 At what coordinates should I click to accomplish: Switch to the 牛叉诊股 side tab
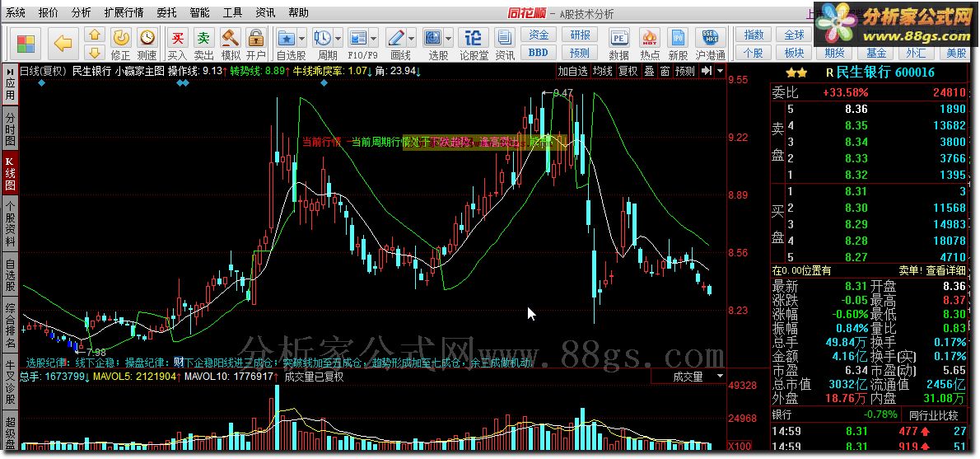pos(10,381)
